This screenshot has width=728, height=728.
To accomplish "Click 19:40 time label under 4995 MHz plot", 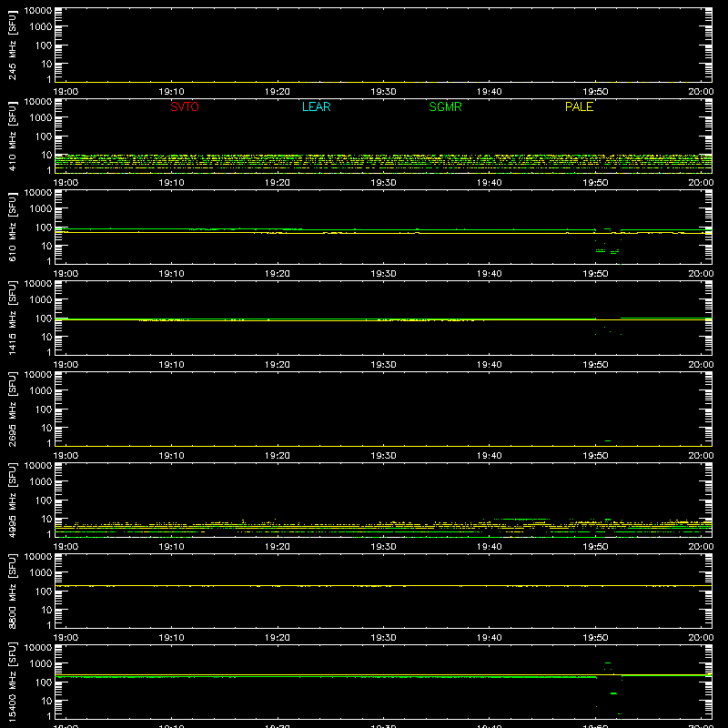I will coord(490,547).
